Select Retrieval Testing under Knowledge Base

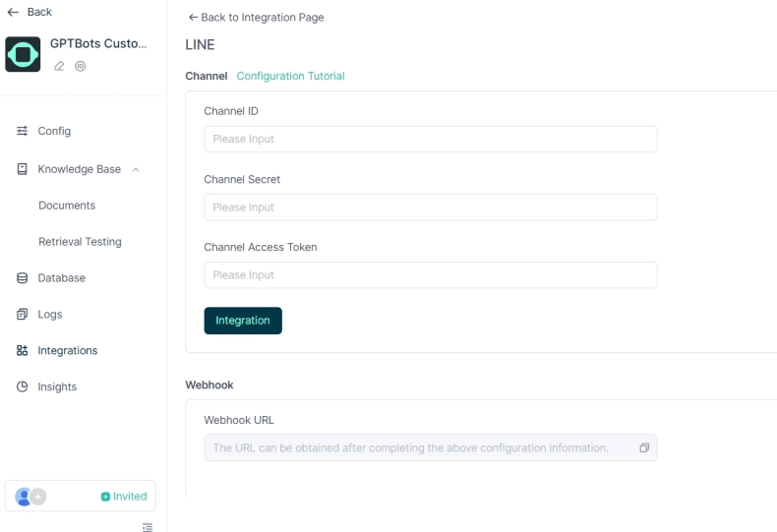[x=80, y=242]
